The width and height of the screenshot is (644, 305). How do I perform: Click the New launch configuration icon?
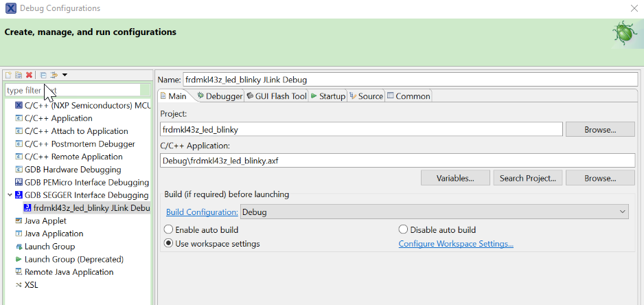[x=8, y=75]
